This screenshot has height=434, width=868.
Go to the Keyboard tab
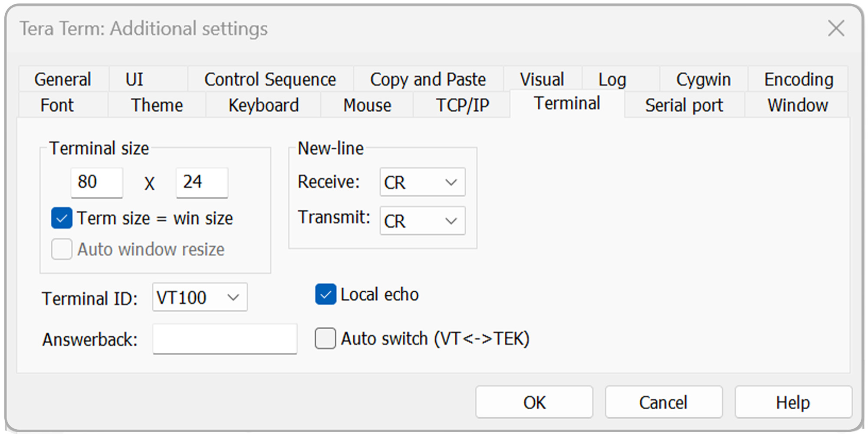(263, 105)
